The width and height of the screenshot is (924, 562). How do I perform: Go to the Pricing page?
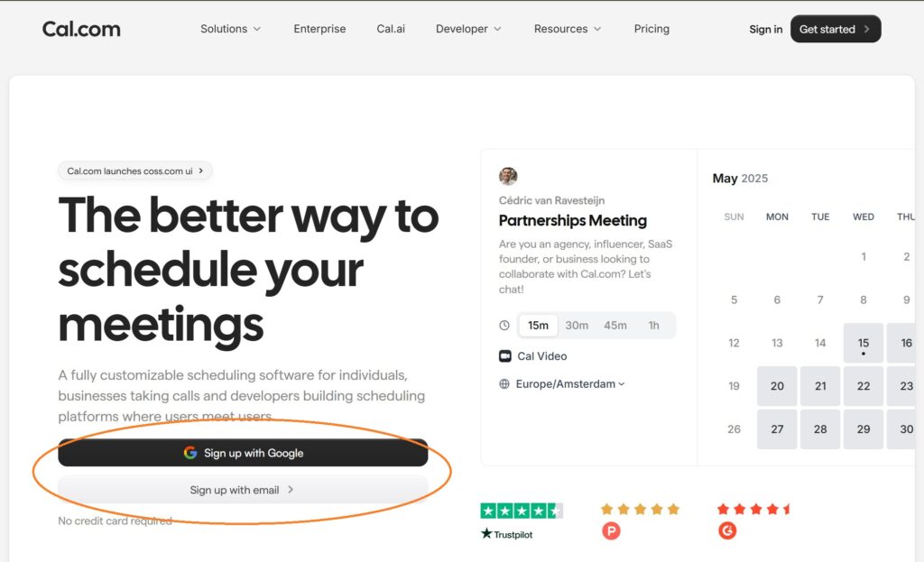(x=651, y=29)
